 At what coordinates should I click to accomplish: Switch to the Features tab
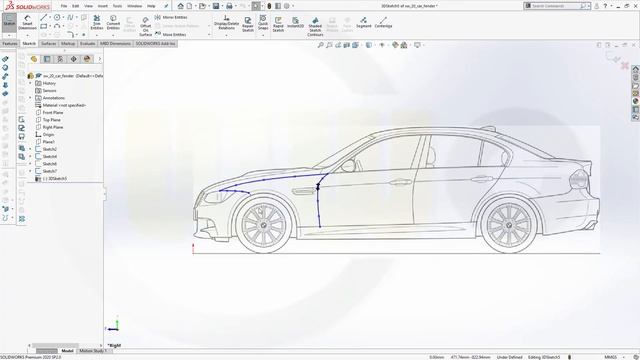pyautogui.click(x=10, y=43)
